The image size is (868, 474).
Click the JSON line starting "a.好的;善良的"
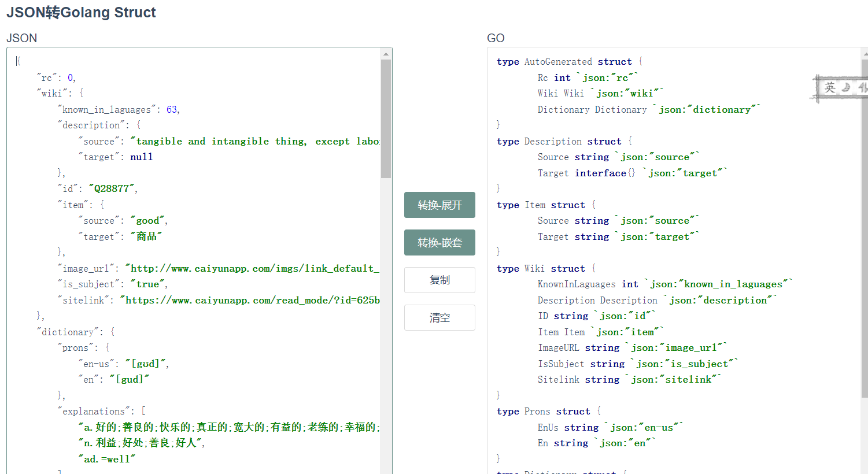click(x=229, y=427)
